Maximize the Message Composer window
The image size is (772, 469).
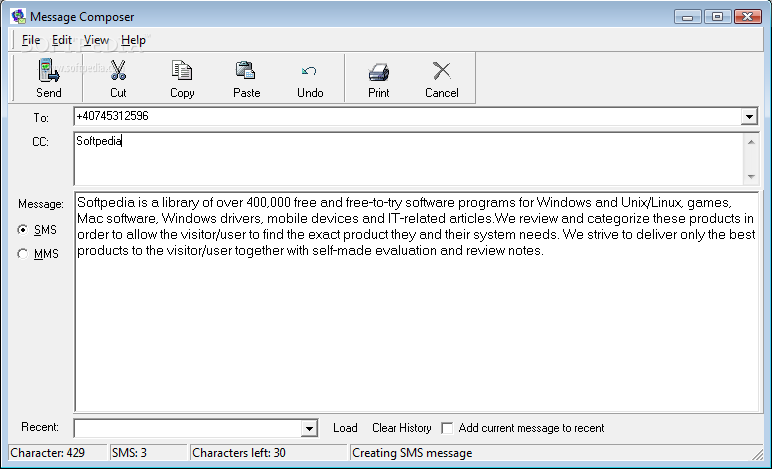717,17
